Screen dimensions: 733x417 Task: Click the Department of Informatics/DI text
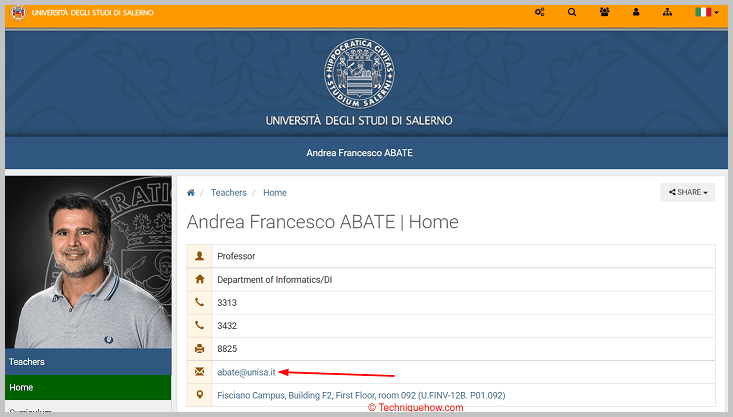coord(275,280)
